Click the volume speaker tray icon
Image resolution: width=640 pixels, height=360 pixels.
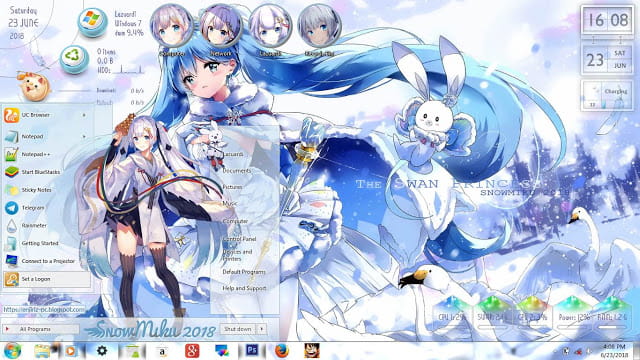589,351
